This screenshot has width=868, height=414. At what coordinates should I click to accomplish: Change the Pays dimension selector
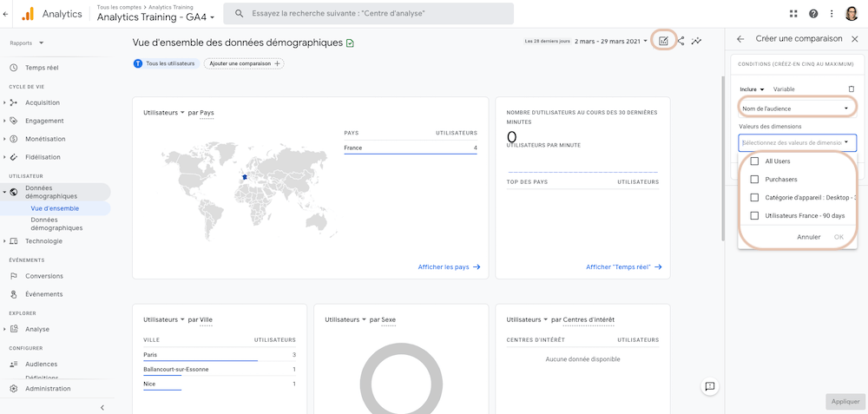click(207, 112)
